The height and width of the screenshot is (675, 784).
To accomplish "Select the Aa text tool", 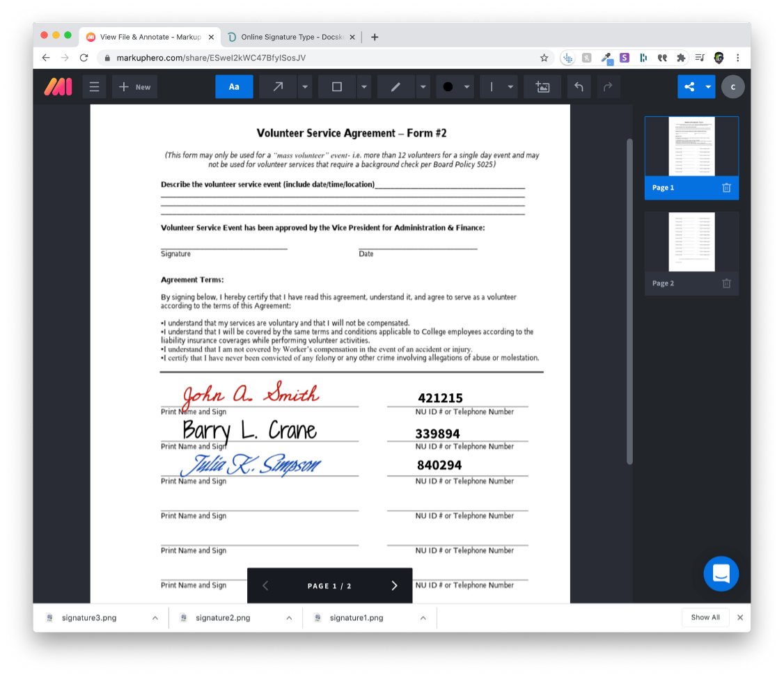I will (234, 87).
